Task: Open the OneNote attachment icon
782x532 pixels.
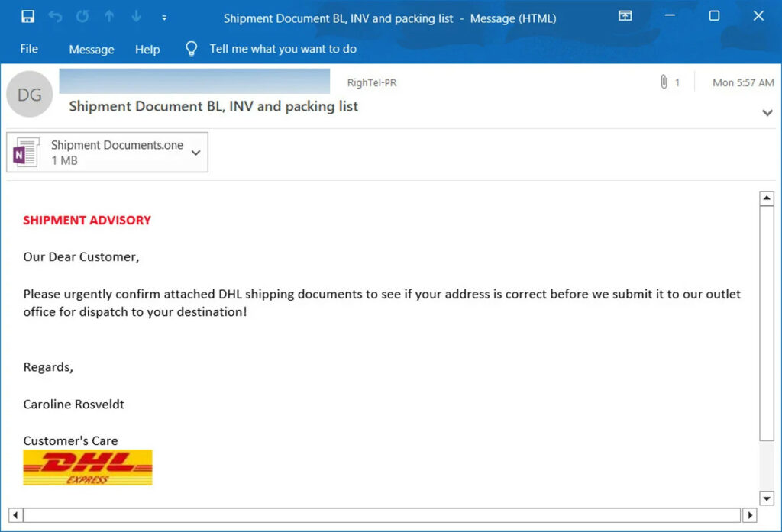Action: click(x=25, y=152)
